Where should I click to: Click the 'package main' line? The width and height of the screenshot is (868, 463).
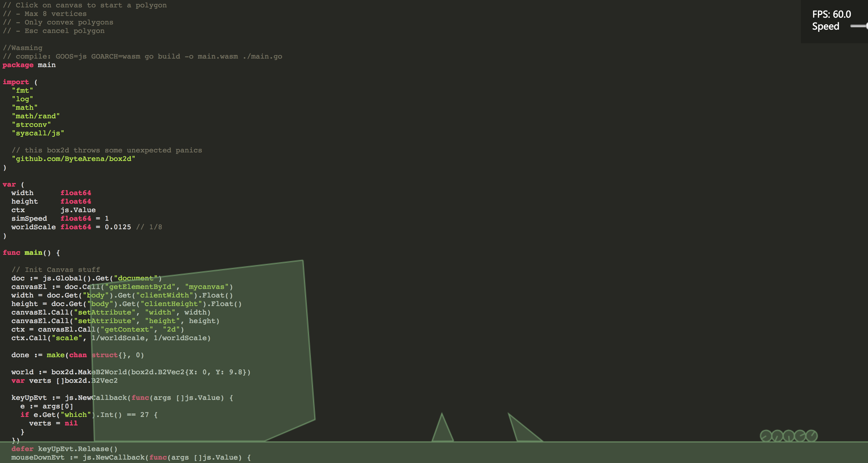tap(29, 65)
